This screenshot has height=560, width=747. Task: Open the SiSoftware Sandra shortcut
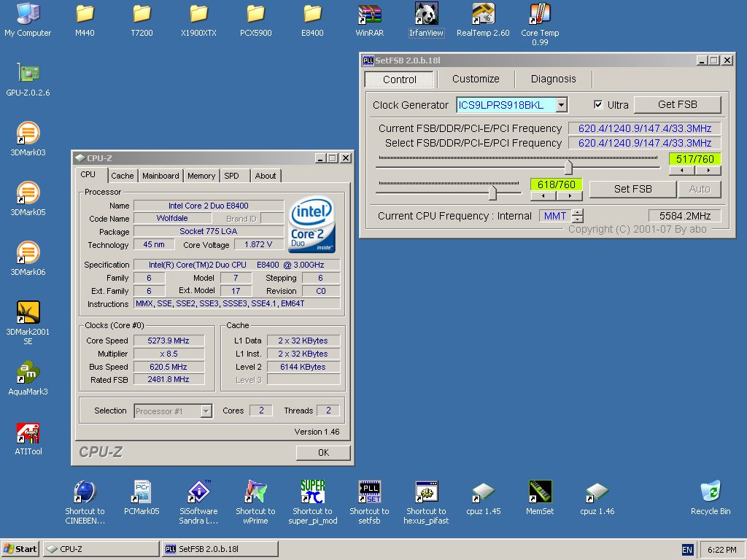pos(198,503)
